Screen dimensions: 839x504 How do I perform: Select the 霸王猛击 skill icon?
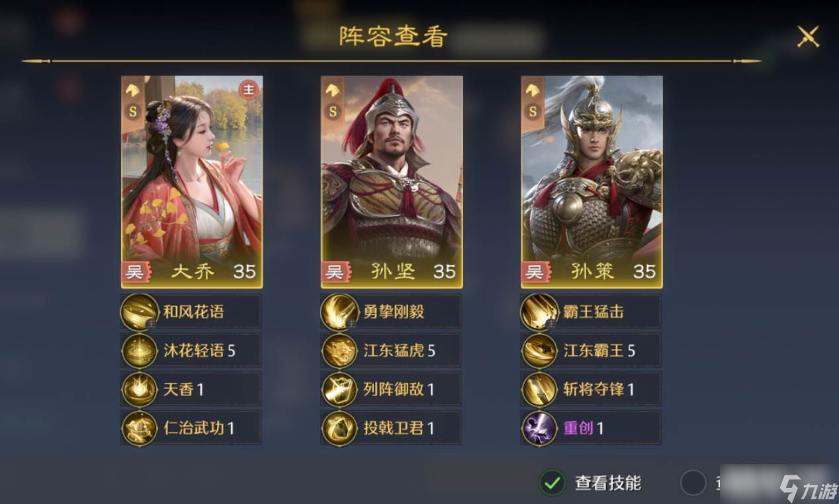click(x=539, y=312)
